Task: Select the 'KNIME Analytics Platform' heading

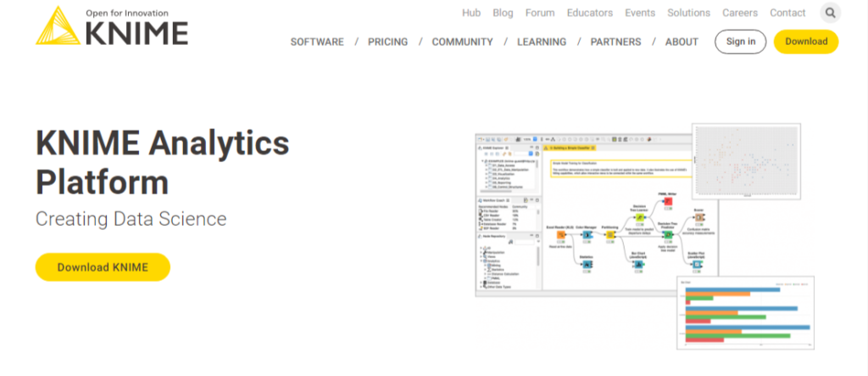Action: pyautogui.click(x=162, y=162)
